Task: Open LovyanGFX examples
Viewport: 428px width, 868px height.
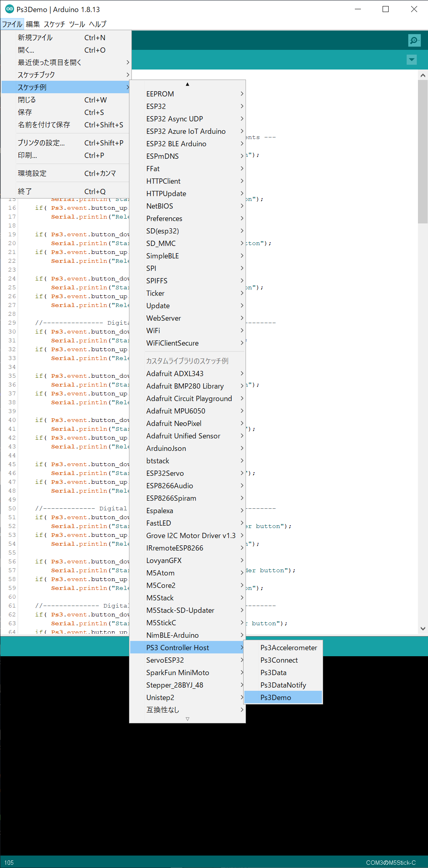Action: click(187, 560)
